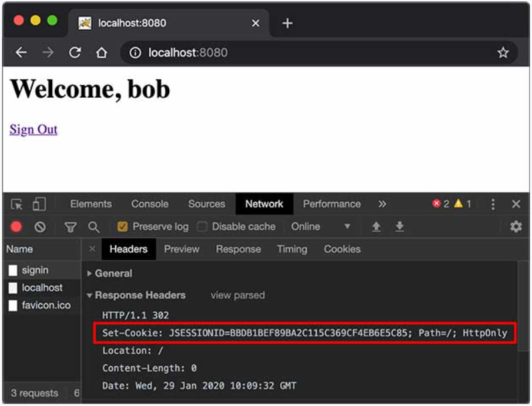Screen dimensions: 532x406
Task: Open network search magnifier icon
Action: click(x=94, y=227)
